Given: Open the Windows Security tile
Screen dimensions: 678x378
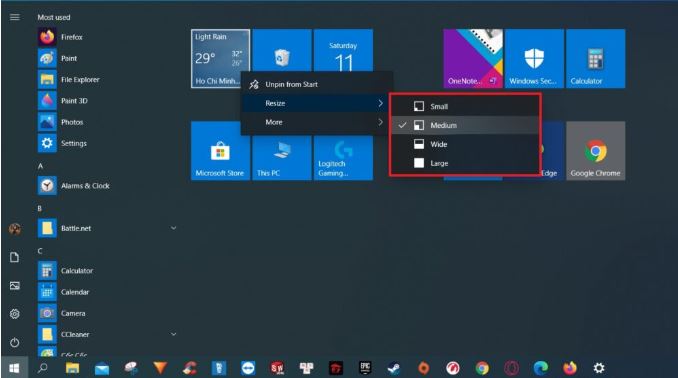Looking at the screenshot, I should pyautogui.click(x=534, y=59).
